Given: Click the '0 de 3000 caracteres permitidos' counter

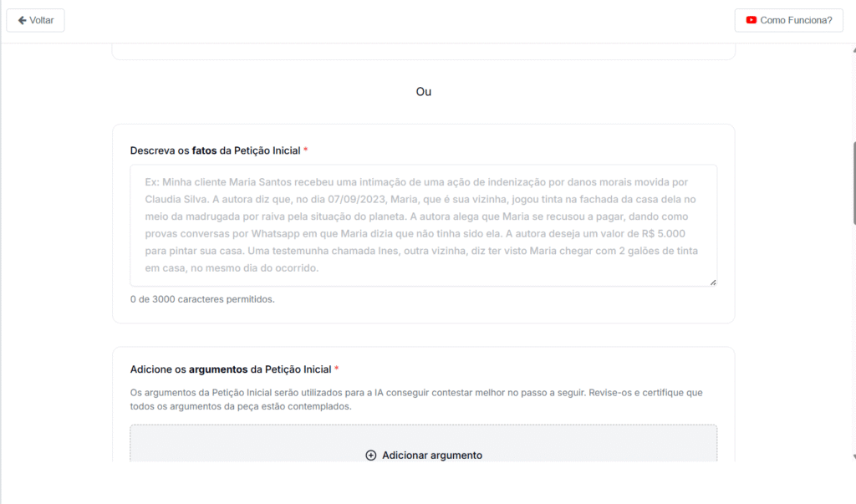Looking at the screenshot, I should [202, 299].
